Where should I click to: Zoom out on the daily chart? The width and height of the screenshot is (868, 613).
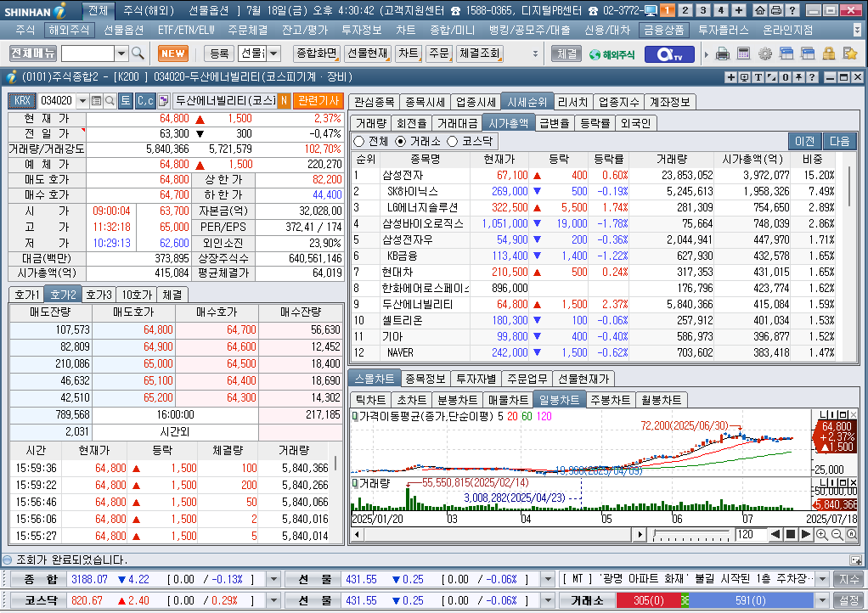point(837,534)
